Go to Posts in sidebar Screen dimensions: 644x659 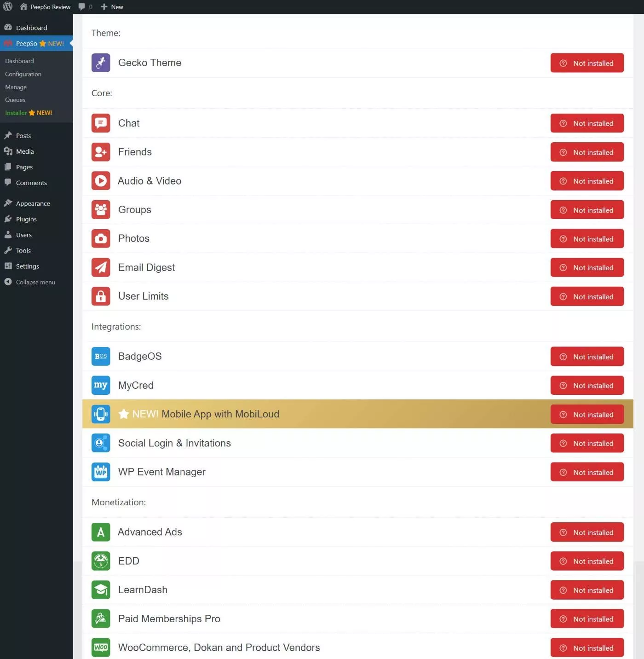pyautogui.click(x=36, y=135)
